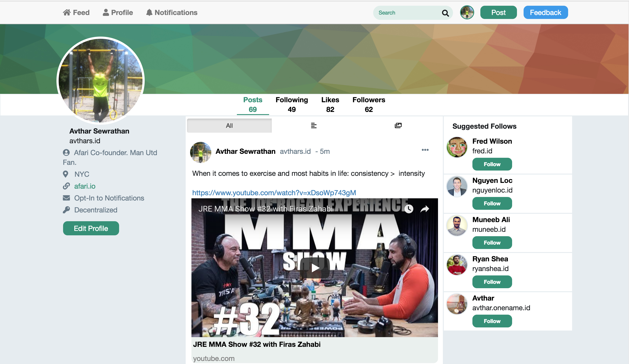Follow Muneeb Ali
Screen dimensions: 629x364
point(492,243)
